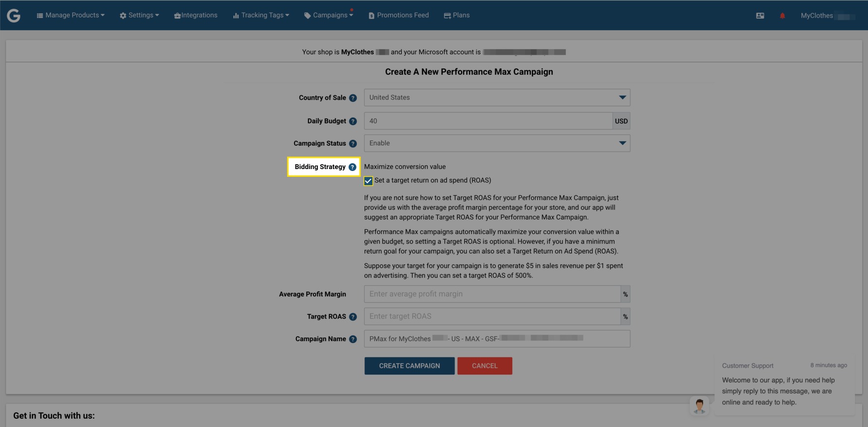Viewport: 868px width, 427px height.
Task: Edit the Daily Budget field
Action: pyautogui.click(x=488, y=121)
